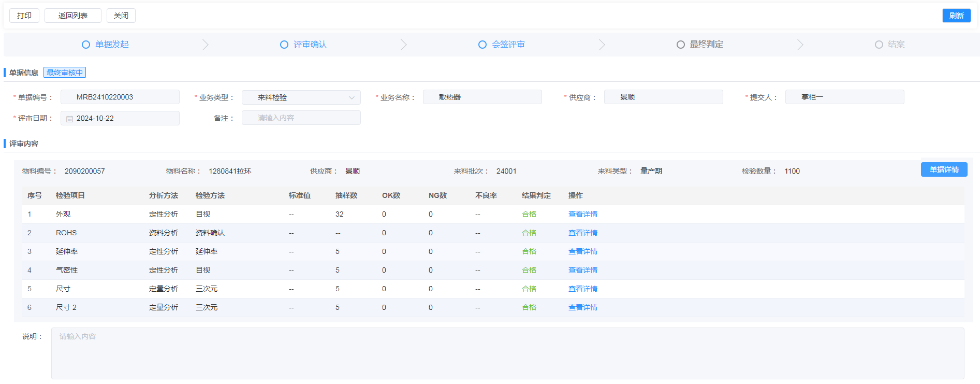Open 查看详情 for the 尺寸 2 row
Viewport: 980px width, 384px height.
583,307
